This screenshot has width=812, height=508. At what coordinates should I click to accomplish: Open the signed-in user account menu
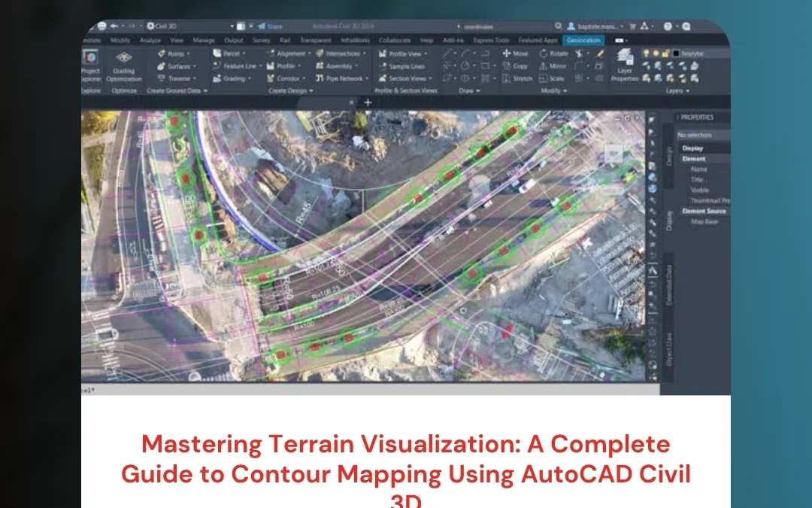click(596, 26)
